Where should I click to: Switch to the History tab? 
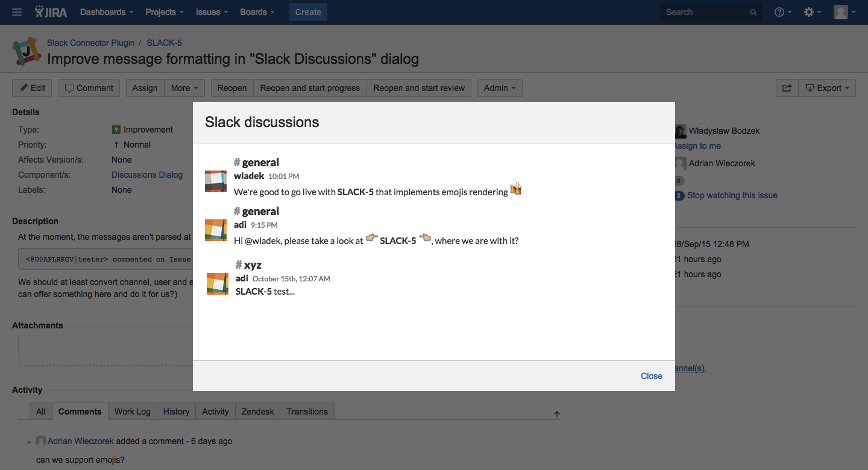176,412
